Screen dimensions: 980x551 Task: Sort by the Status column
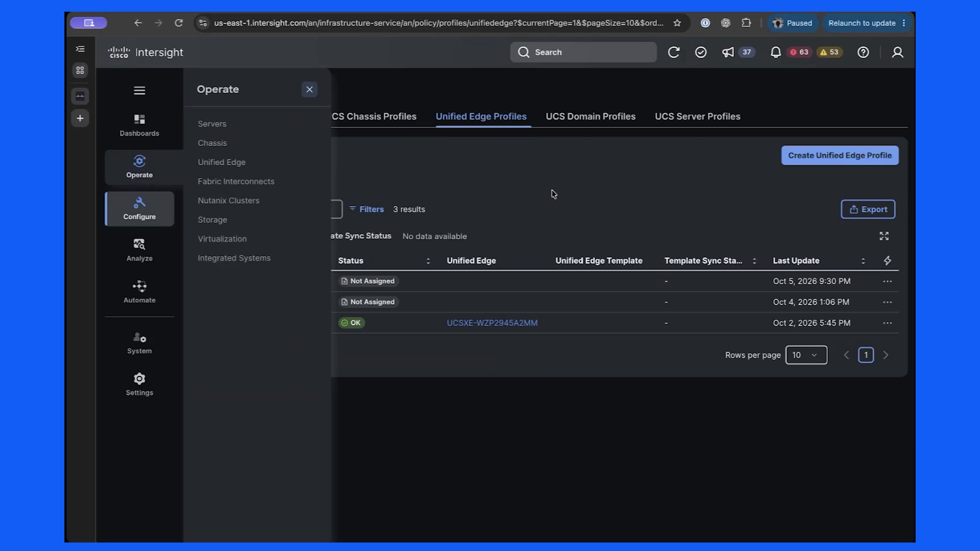pyautogui.click(x=428, y=261)
